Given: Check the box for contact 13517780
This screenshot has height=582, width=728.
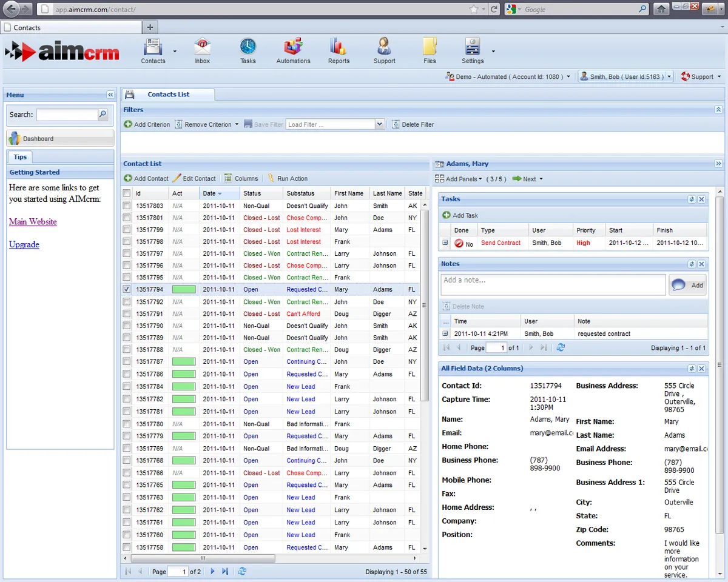Looking at the screenshot, I should [x=126, y=424].
